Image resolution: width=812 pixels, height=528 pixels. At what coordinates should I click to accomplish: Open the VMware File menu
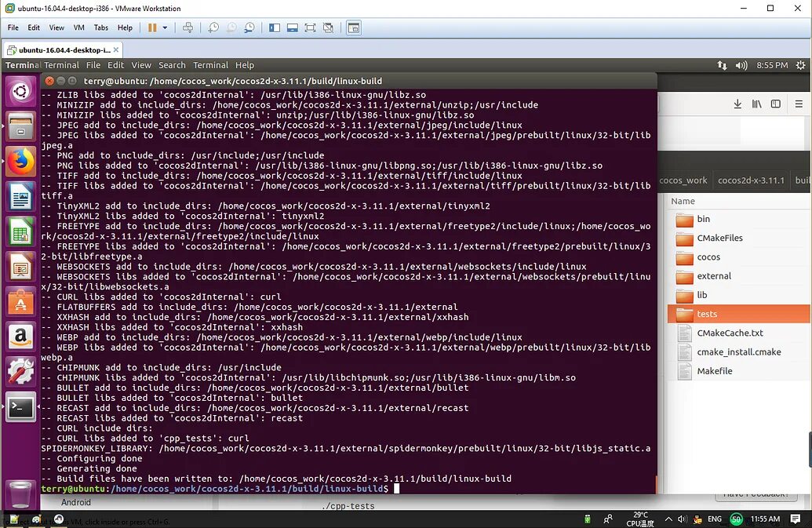(13, 27)
